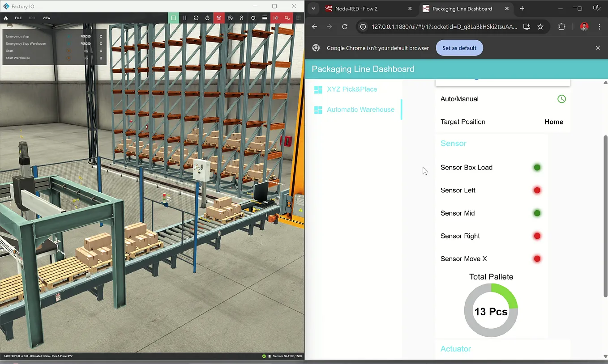Image resolution: width=608 pixels, height=364 pixels.
Task: Click the Sensor Box Load green indicator
Action: [537, 167]
